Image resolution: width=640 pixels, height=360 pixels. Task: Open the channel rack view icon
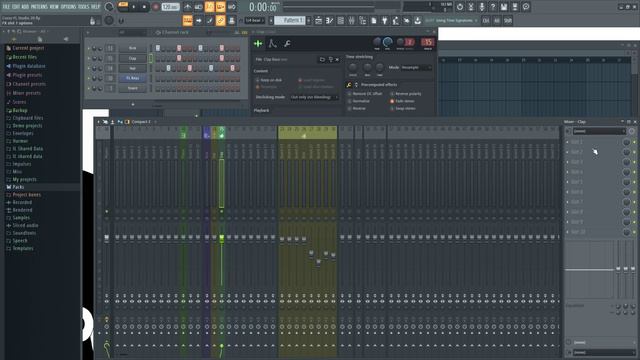[x=340, y=20]
